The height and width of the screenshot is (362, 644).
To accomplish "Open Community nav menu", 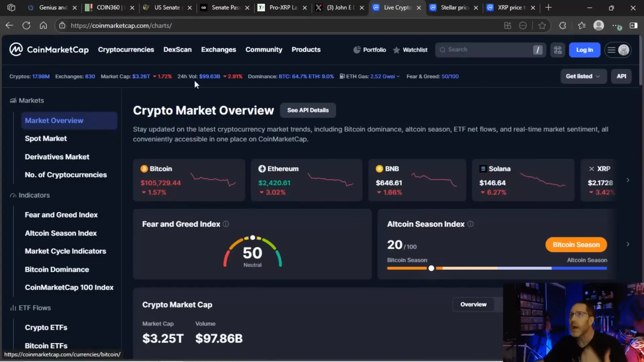I will (264, 50).
